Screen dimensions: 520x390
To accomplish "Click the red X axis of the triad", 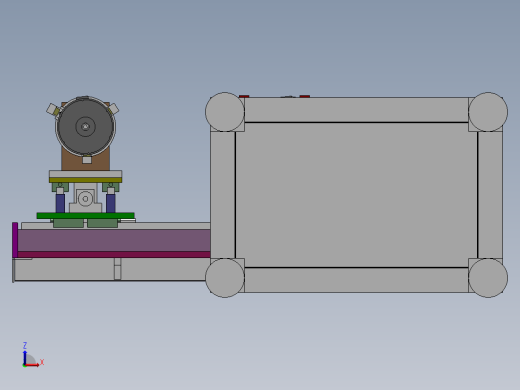I will [x=32, y=365].
